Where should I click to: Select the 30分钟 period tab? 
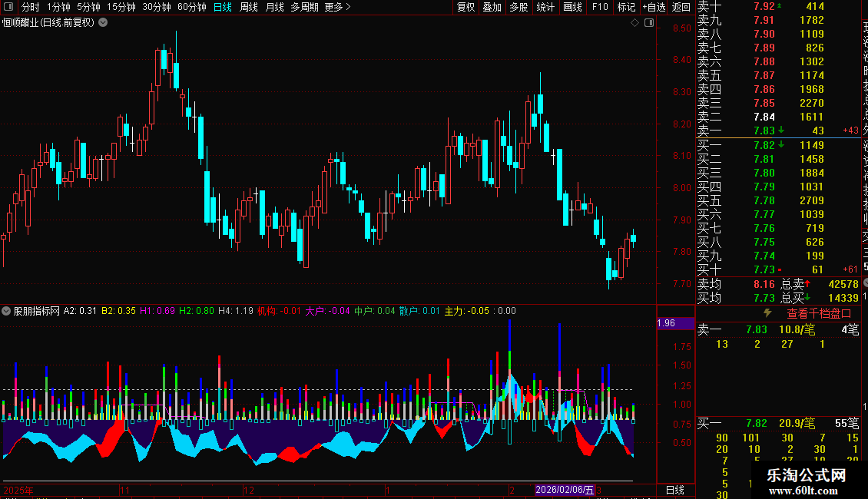click(157, 7)
